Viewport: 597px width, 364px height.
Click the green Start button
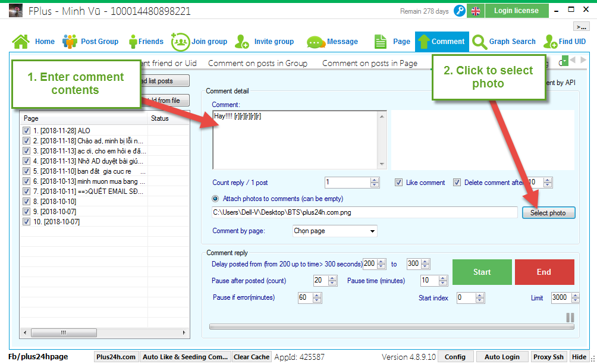(x=482, y=272)
